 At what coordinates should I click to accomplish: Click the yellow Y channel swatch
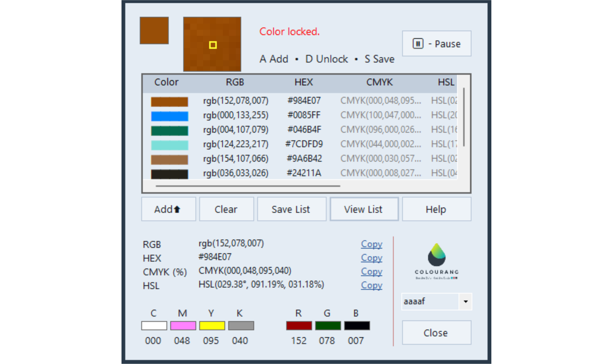click(212, 325)
